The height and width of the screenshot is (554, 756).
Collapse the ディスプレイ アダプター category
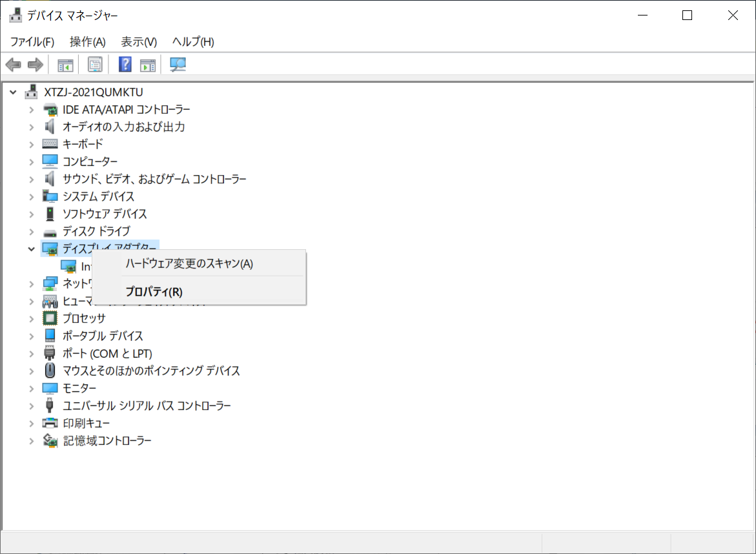pos(31,249)
